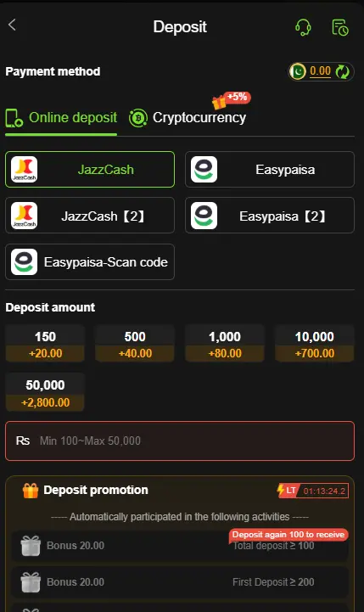Select Easypaisa payment method
The height and width of the screenshot is (612, 364).
[270, 170]
